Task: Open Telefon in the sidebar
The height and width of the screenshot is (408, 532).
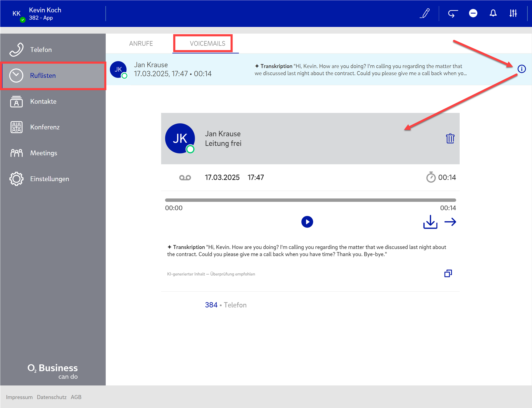Action: tap(41, 50)
